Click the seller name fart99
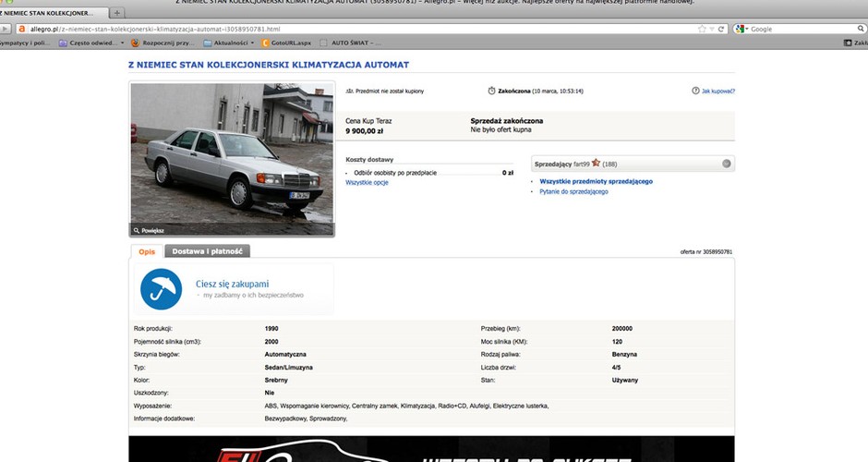 [x=582, y=164]
